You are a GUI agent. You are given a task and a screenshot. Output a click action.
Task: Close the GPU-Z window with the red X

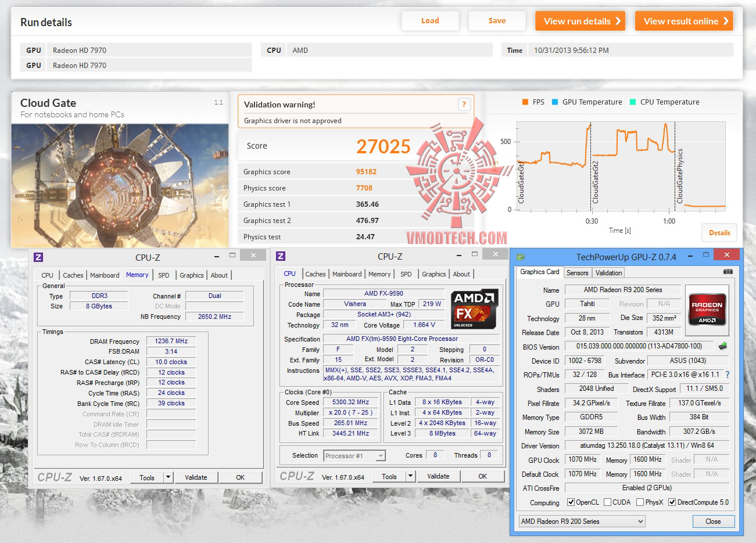point(726,254)
